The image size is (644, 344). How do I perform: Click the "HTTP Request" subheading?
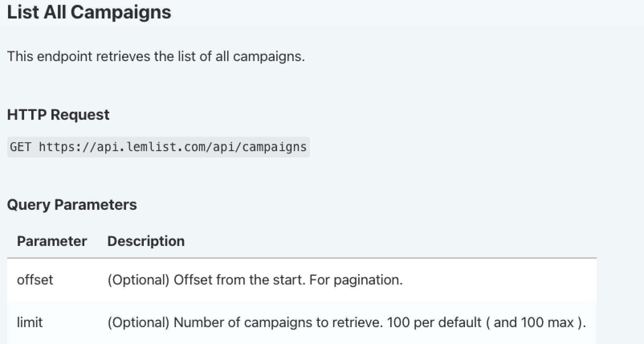(x=58, y=115)
